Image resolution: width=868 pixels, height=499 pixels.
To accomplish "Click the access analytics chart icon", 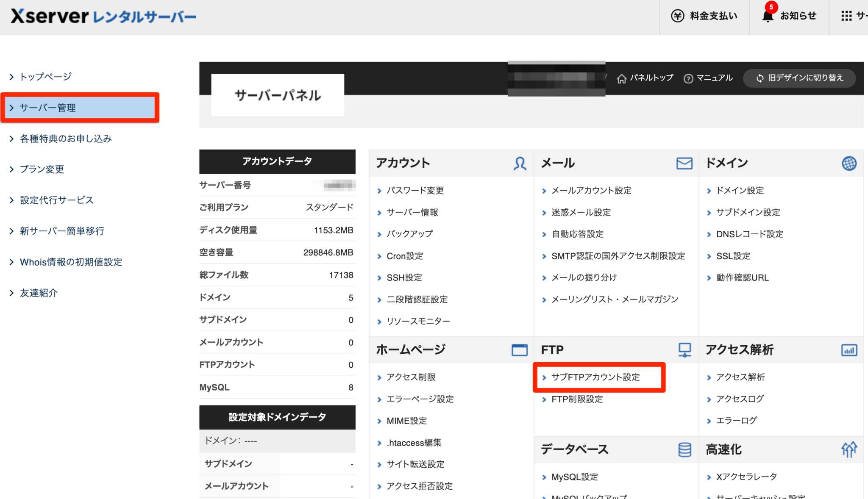I will point(849,350).
